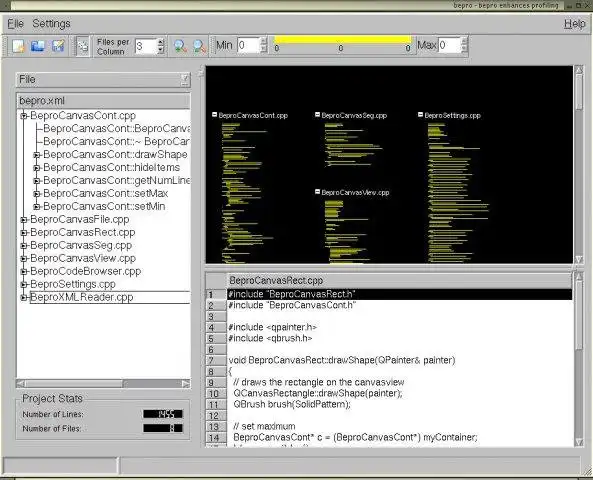Click the BeproCanvasRect.cpp code column header
593x480 pixels.
coord(399,281)
